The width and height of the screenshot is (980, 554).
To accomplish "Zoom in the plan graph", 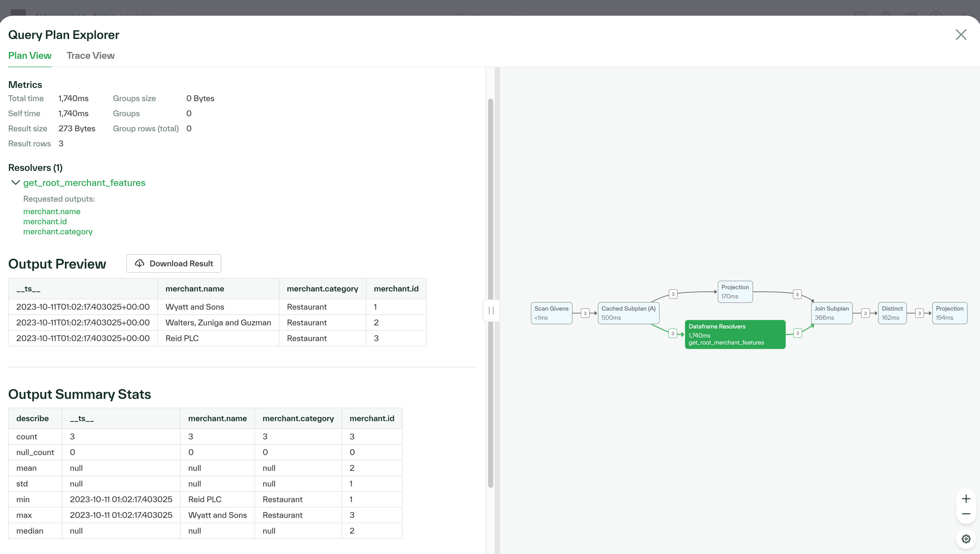I will (966, 499).
